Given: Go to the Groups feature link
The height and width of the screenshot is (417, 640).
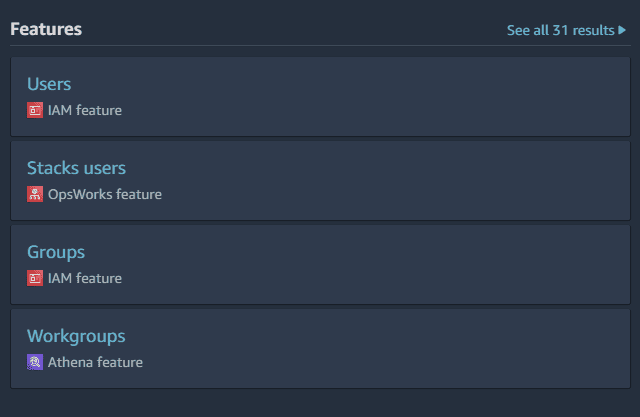Looking at the screenshot, I should point(56,252).
